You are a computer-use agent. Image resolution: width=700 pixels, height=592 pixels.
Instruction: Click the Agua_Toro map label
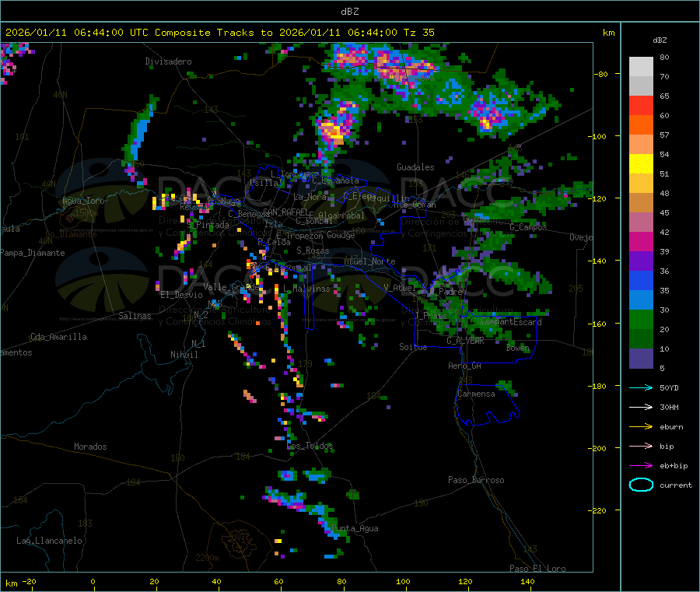83,201
